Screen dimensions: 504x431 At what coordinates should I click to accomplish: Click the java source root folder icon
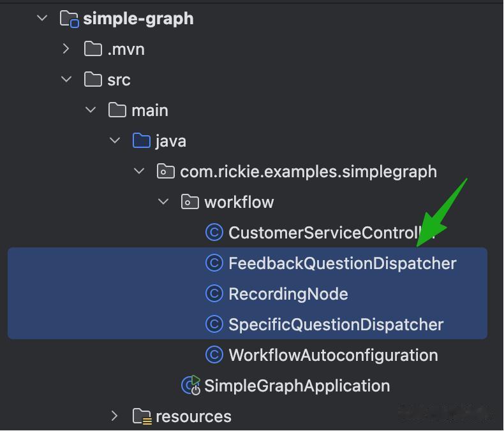coord(141,141)
